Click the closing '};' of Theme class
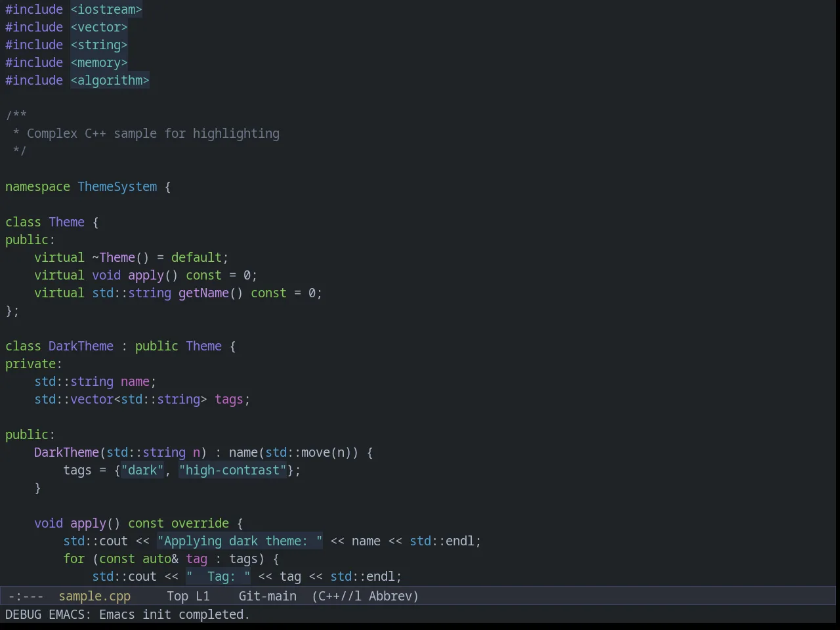This screenshot has height=630, width=840. (12, 310)
